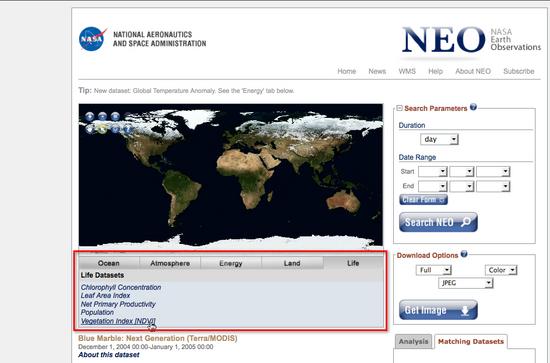Open Population dataset link
550x363 pixels.
pos(97,312)
